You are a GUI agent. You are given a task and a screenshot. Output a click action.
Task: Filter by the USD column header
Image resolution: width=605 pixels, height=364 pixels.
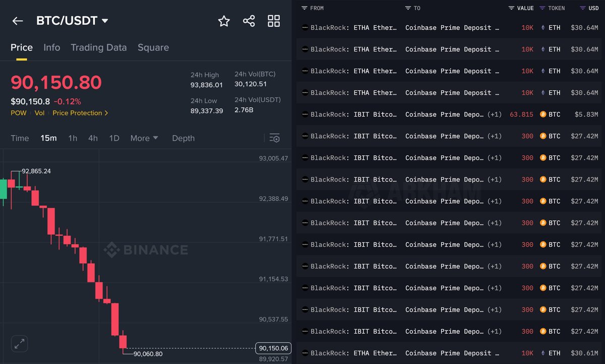point(589,8)
